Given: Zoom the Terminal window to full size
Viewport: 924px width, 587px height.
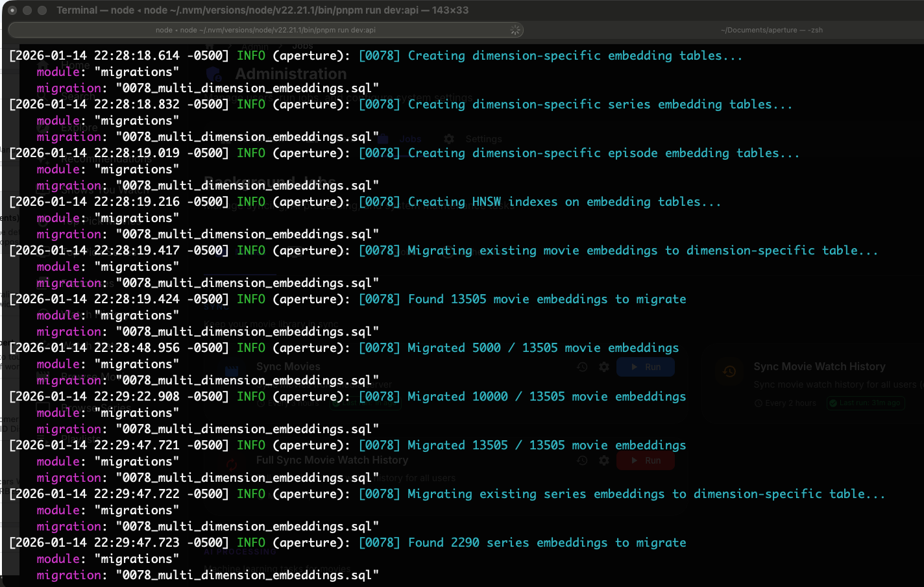Looking at the screenshot, I should coord(42,10).
